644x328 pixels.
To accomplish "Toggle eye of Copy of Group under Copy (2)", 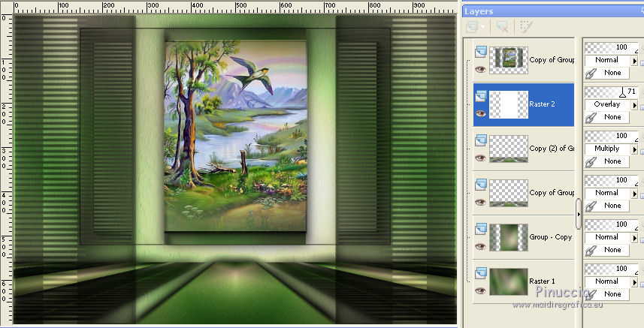I will tap(480, 202).
